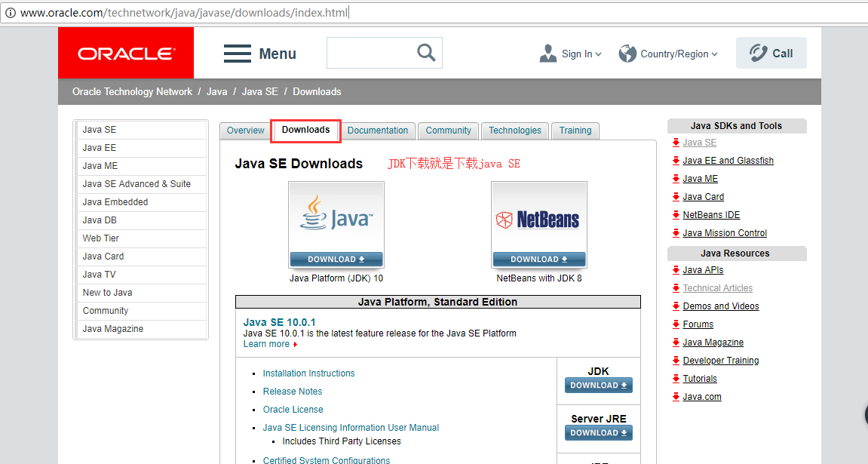Open Technical Articles link

click(717, 288)
